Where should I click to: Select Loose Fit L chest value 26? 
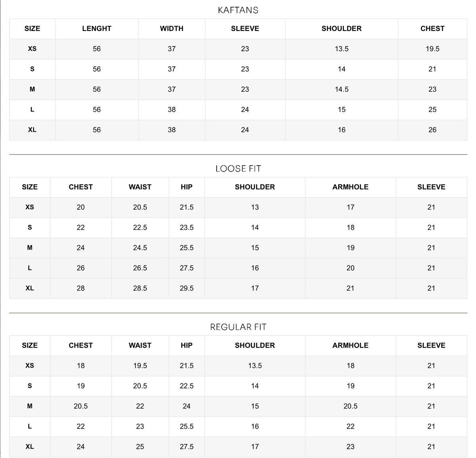[x=81, y=268]
